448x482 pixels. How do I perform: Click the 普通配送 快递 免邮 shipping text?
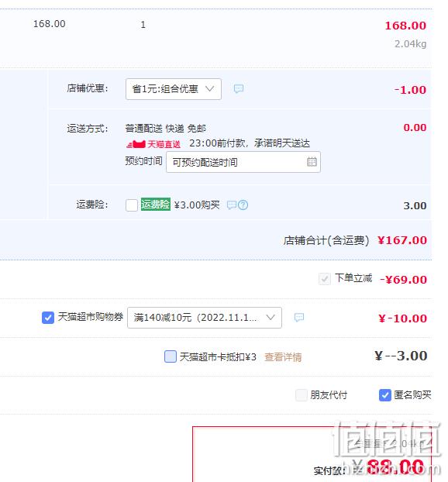(x=166, y=128)
